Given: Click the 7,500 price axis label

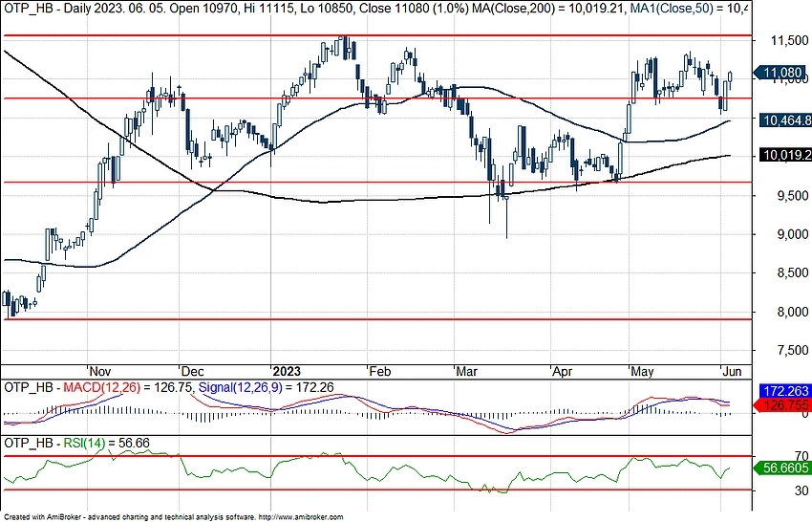Looking at the screenshot, I should [792, 351].
